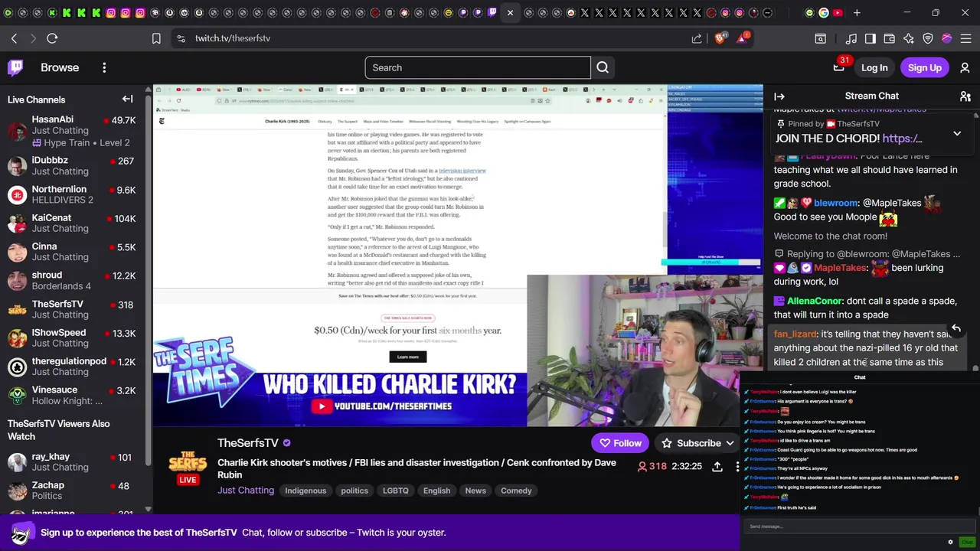Click the Log In button
The image size is (980, 551).
(x=874, y=67)
